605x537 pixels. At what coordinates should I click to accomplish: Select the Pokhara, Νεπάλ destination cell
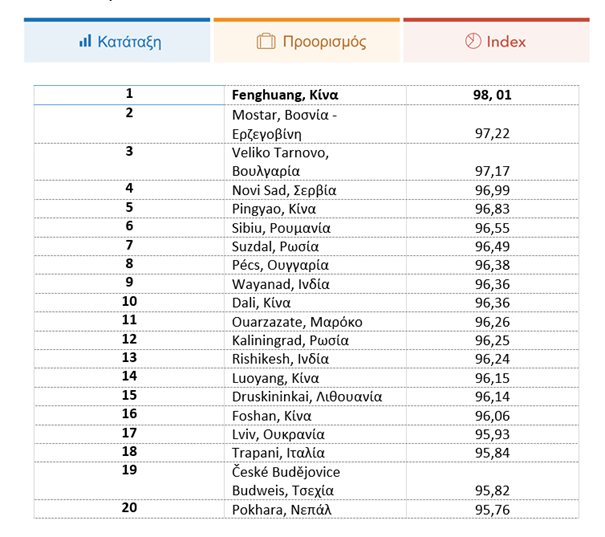click(x=315, y=509)
